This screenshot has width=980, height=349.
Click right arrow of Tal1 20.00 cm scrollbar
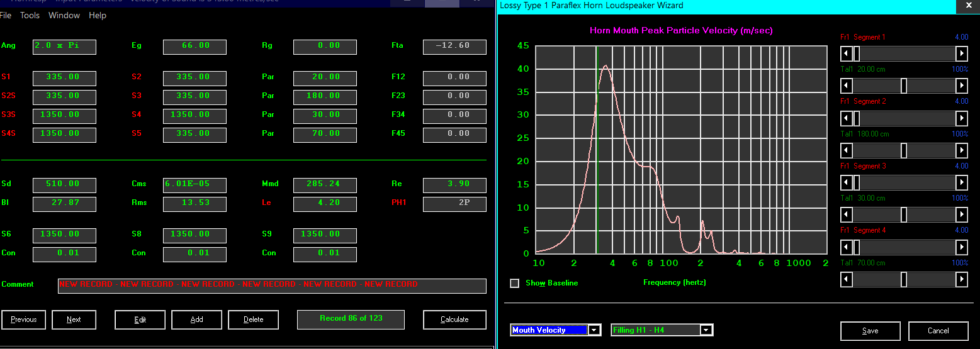coord(962,86)
